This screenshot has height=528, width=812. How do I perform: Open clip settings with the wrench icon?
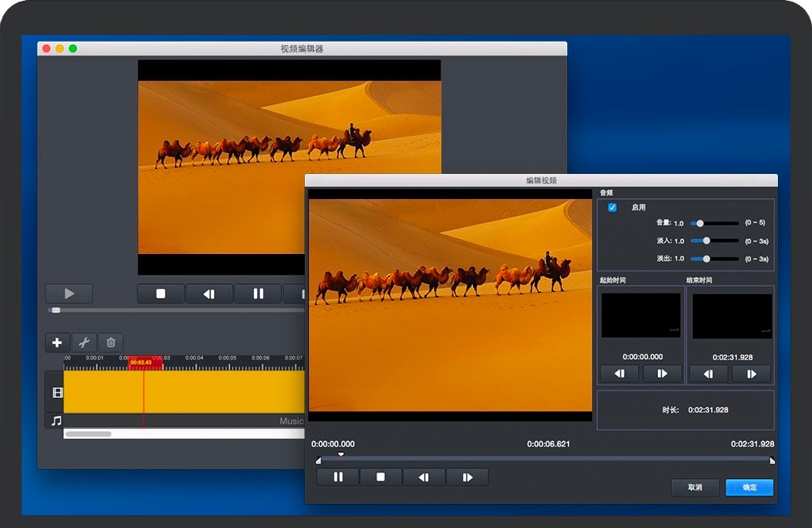[x=83, y=342]
